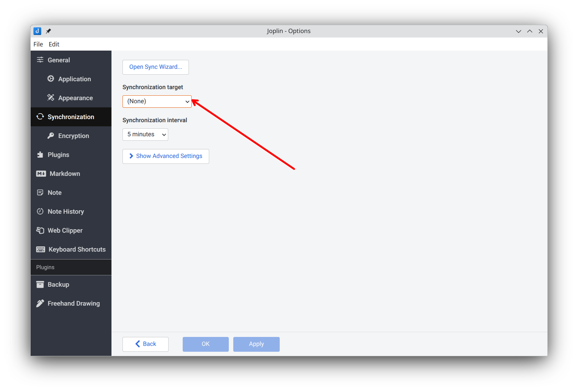Go back using the Back button
The height and width of the screenshot is (392, 578).
click(146, 344)
